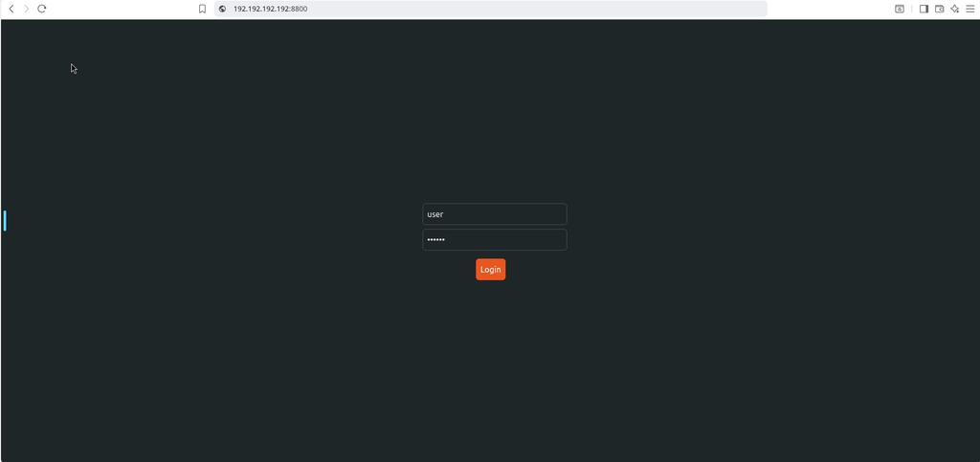Screen dimensions: 980x462
Task: Click the orange Login button
Action: 491,269
